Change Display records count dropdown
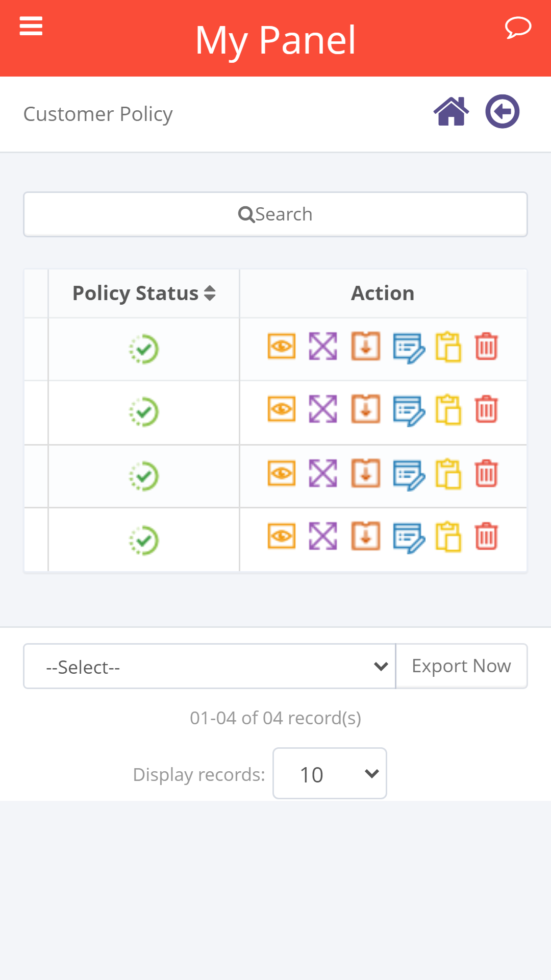Viewport: 551px width, 980px height. [x=330, y=773]
